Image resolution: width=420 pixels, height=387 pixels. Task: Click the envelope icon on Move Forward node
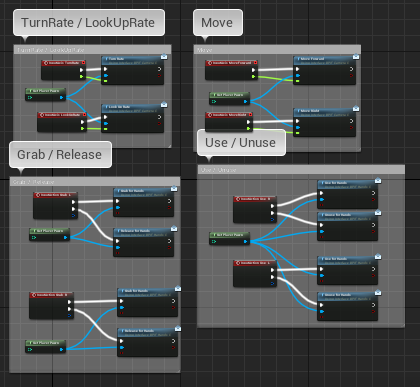point(356,57)
